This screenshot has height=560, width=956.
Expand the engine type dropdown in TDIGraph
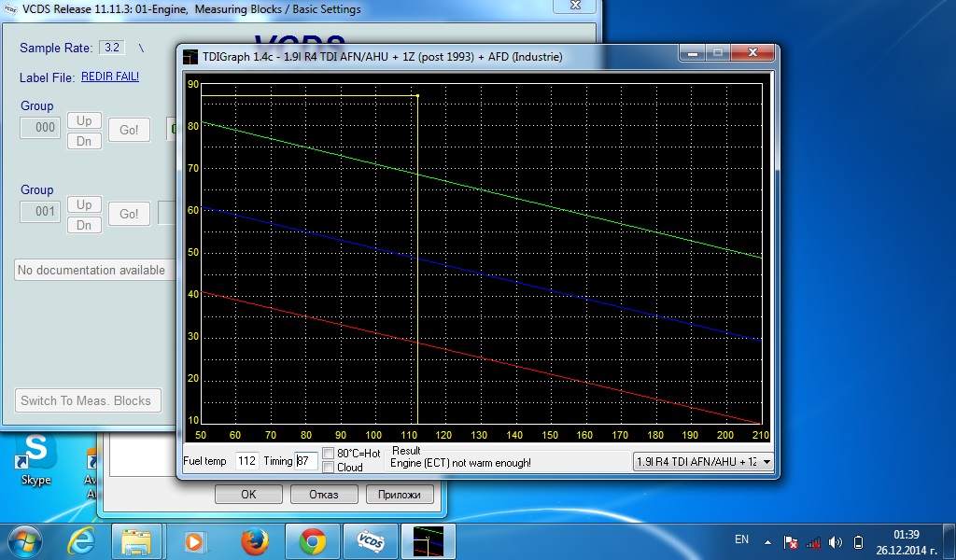[x=766, y=461]
